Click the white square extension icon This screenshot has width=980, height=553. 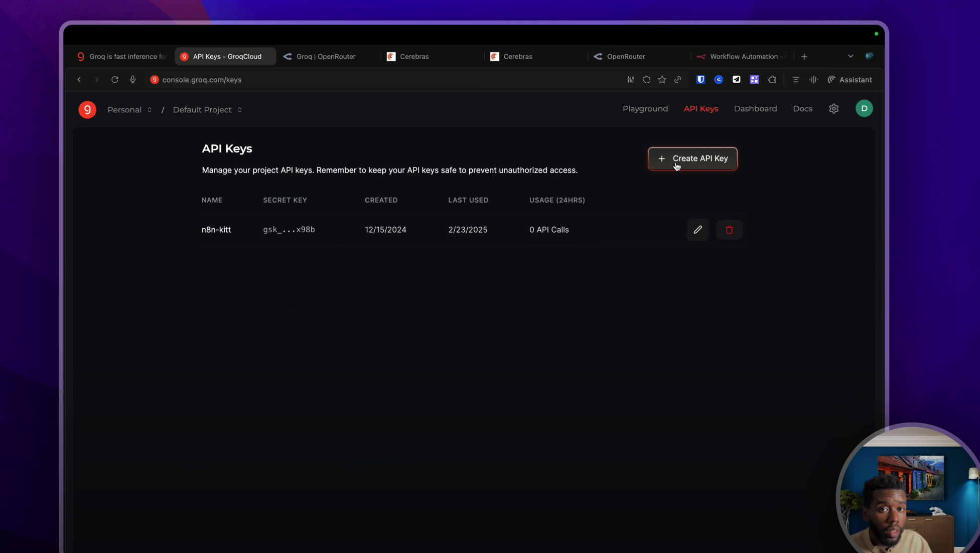736,80
